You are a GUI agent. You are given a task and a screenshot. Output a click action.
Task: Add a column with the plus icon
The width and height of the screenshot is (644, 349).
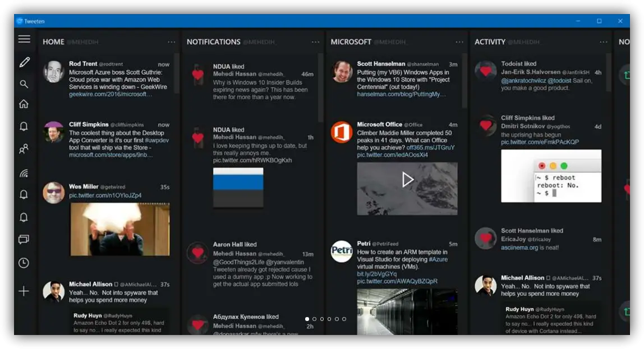click(x=24, y=291)
